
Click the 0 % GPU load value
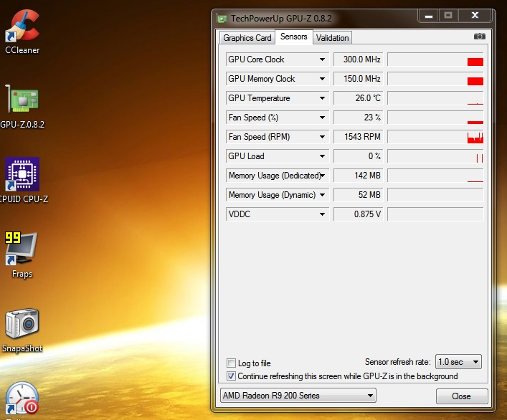[x=359, y=156]
